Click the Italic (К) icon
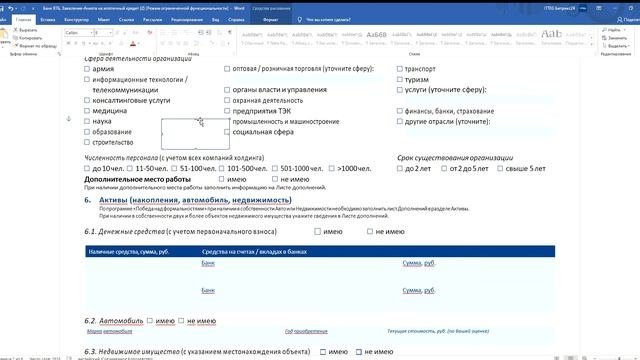This screenshot has height=360, width=640. tap(76, 43)
